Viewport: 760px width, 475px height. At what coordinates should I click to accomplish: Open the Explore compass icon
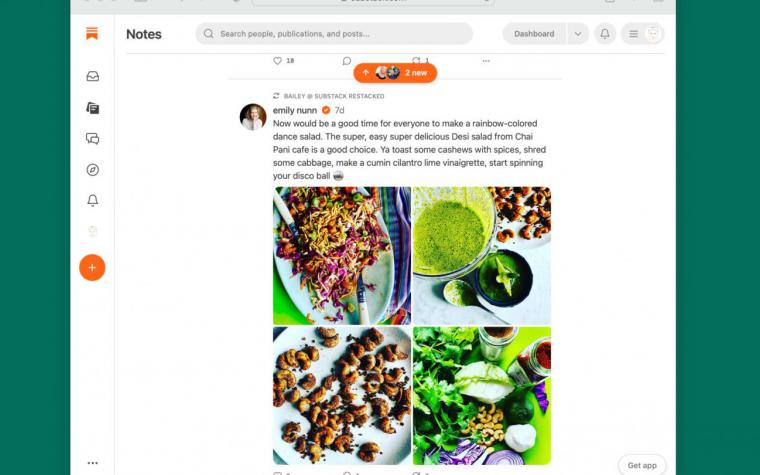93,170
